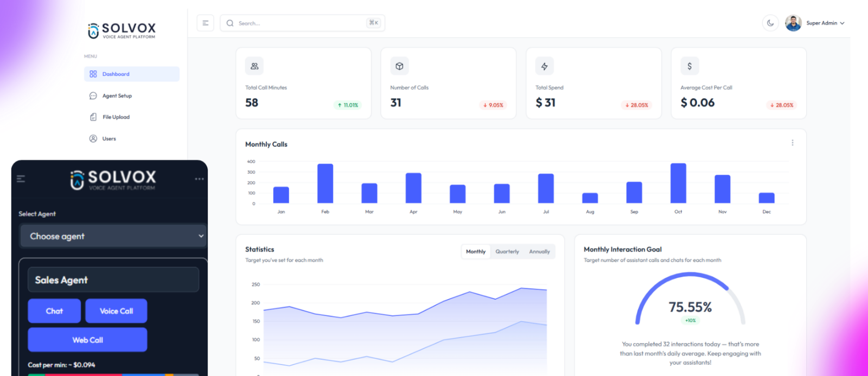Click the Voice Call button

coord(116,311)
